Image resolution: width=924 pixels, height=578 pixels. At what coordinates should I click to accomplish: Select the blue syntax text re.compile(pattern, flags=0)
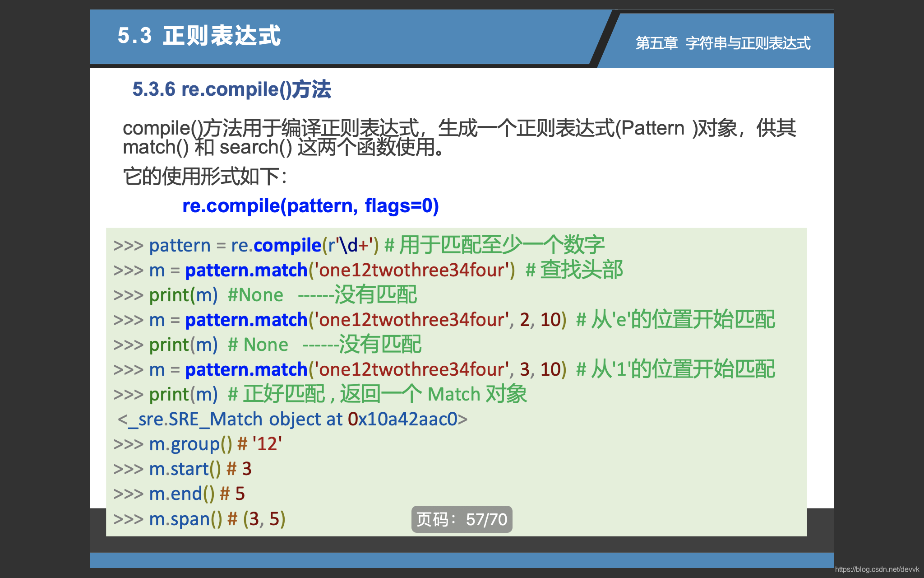[311, 206]
